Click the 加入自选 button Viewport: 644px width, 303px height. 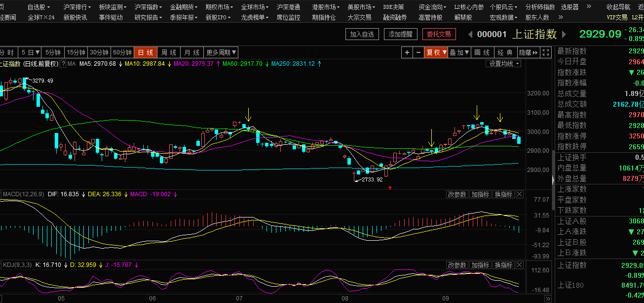click(x=362, y=34)
